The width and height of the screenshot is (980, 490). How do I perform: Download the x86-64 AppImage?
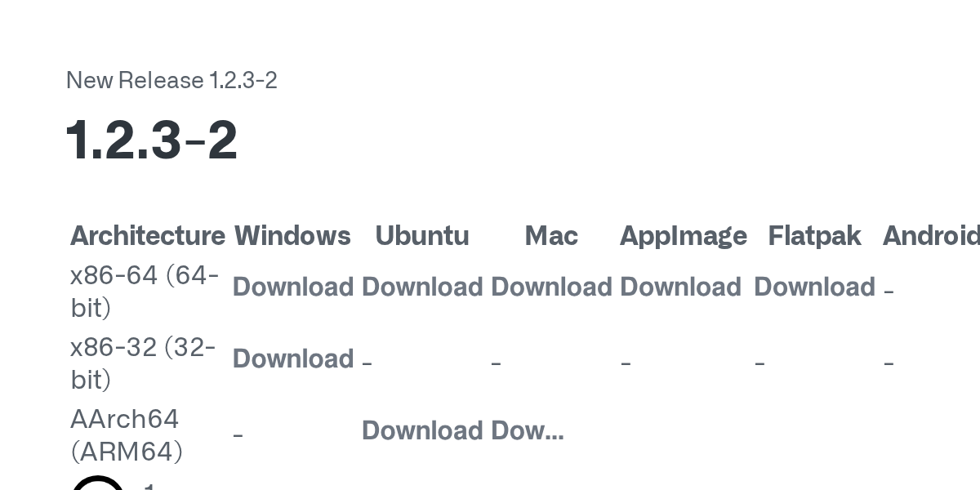[x=680, y=287]
